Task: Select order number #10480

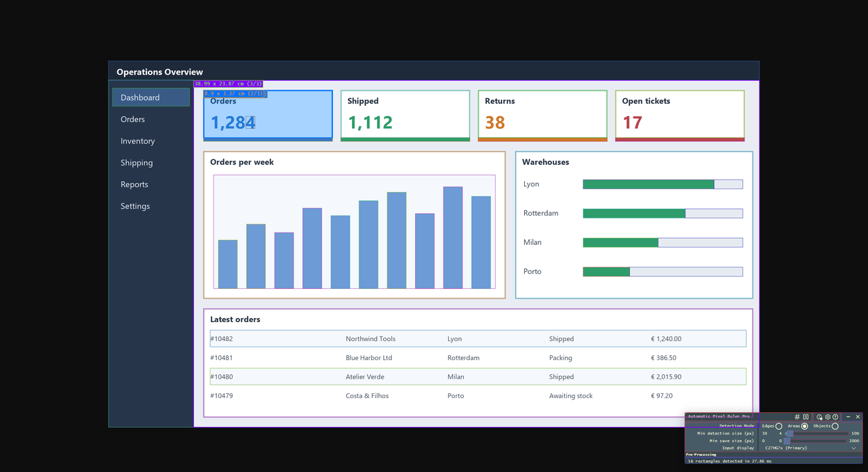Action: [222, 377]
